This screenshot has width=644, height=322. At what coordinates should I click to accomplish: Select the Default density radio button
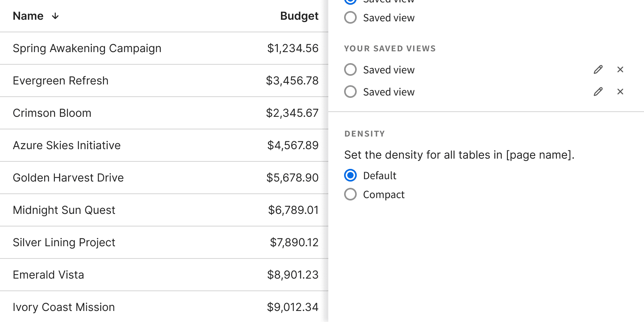(x=350, y=176)
